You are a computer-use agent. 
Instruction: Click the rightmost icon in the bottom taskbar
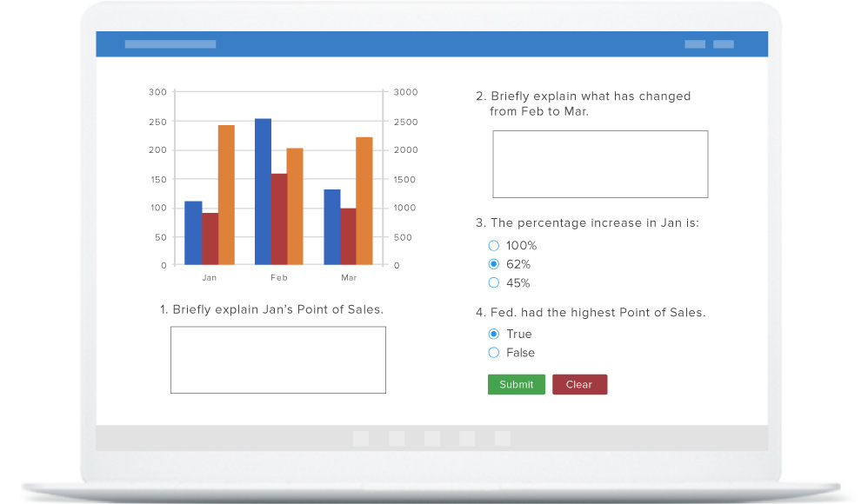(501, 439)
